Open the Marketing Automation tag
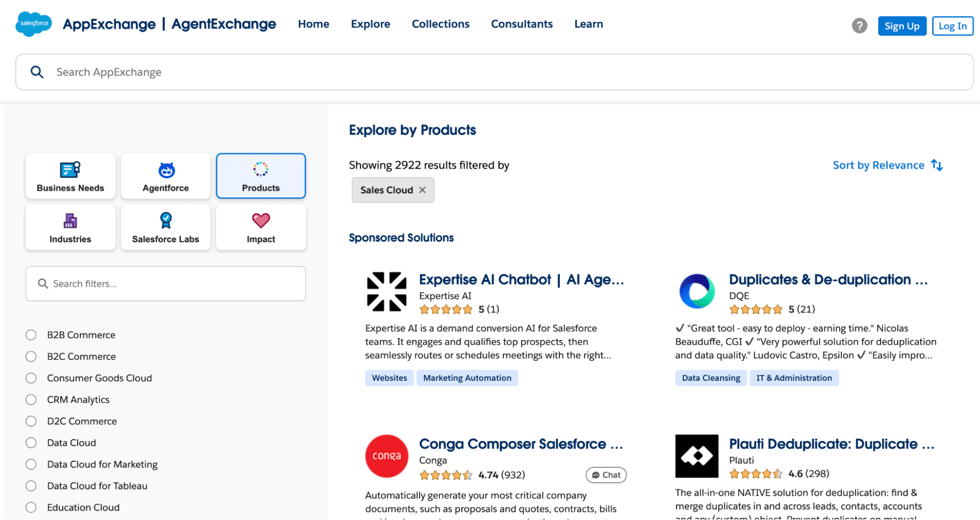980x520 pixels. (467, 377)
